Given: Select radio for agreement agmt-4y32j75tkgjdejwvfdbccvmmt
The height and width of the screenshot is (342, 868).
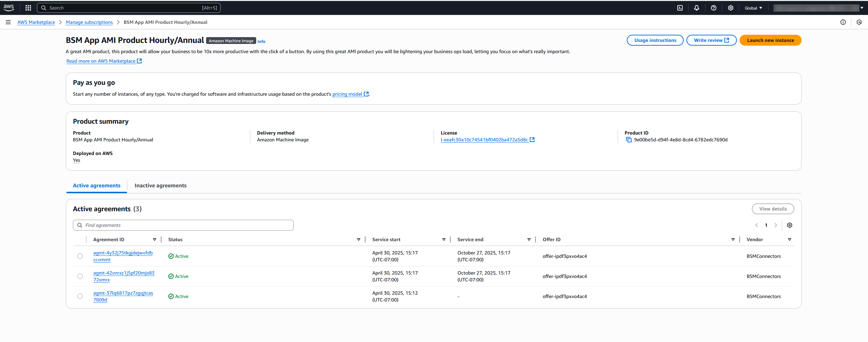Looking at the screenshot, I should pos(80,256).
